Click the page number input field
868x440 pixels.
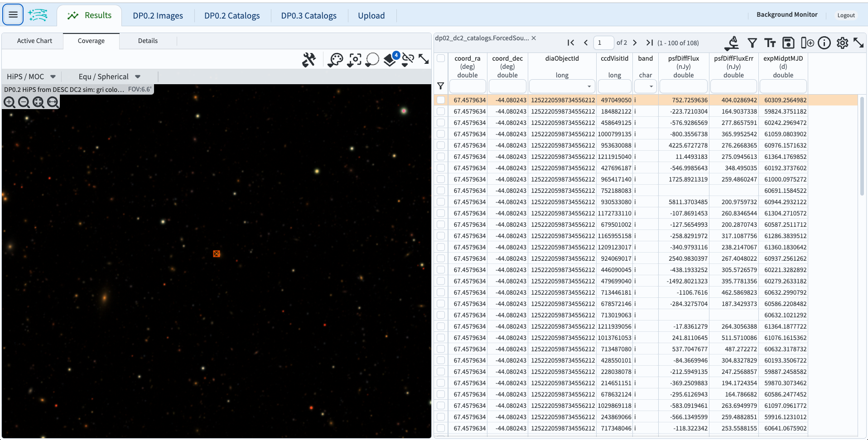[603, 42]
